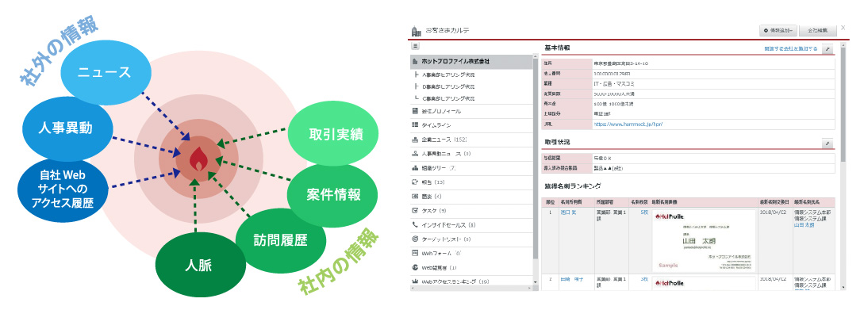The width and height of the screenshot is (868, 310).
Task: Open Webアクセスランキング (19) menu item
Action: (471, 282)
